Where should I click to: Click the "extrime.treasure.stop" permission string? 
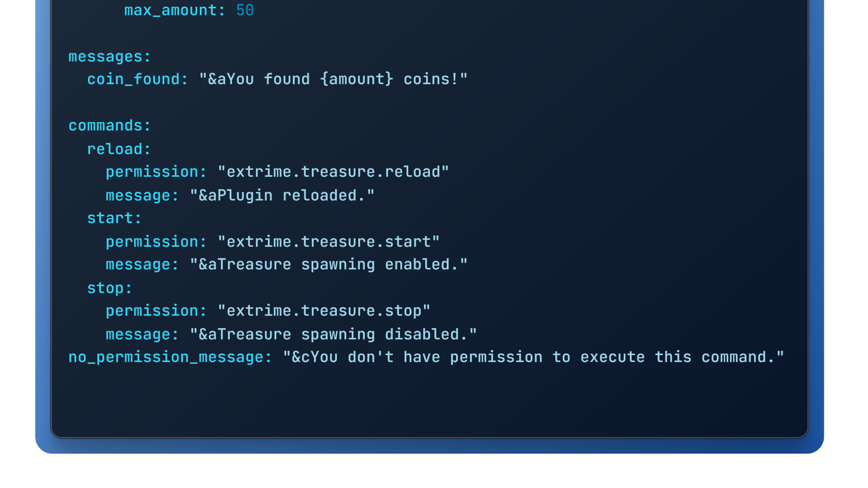pyautogui.click(x=323, y=311)
